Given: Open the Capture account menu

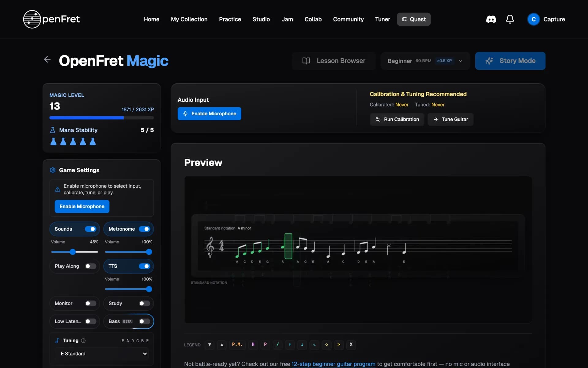Looking at the screenshot, I should tap(546, 19).
